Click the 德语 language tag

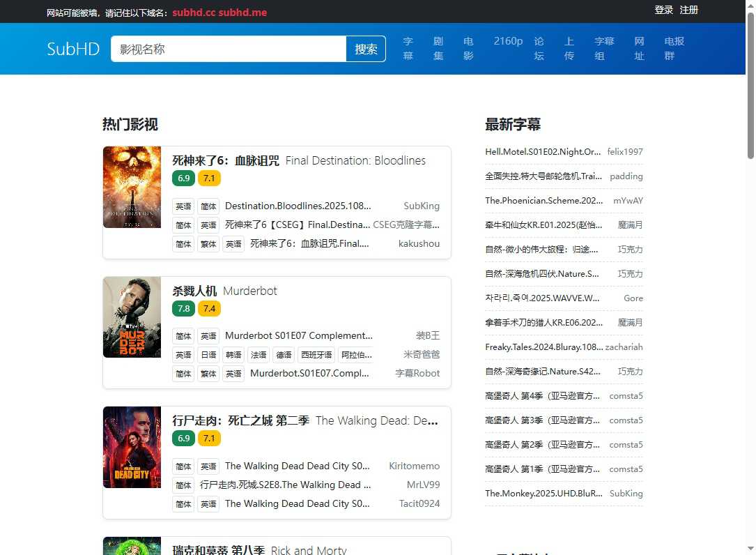pos(284,355)
